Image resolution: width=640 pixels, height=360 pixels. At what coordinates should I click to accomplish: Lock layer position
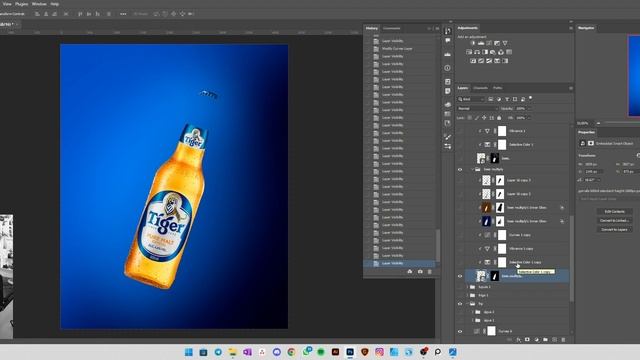click(x=484, y=118)
